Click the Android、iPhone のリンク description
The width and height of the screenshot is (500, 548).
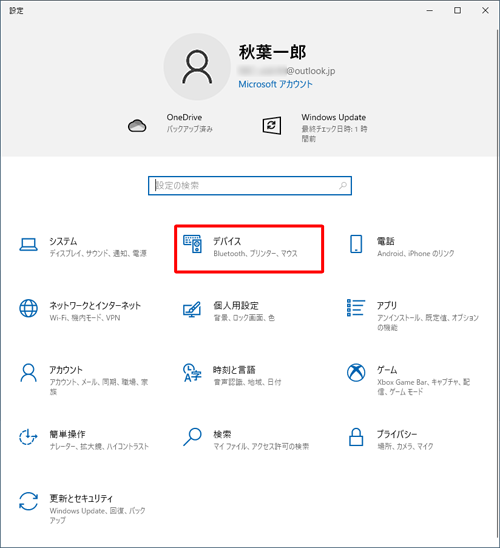pos(416,253)
